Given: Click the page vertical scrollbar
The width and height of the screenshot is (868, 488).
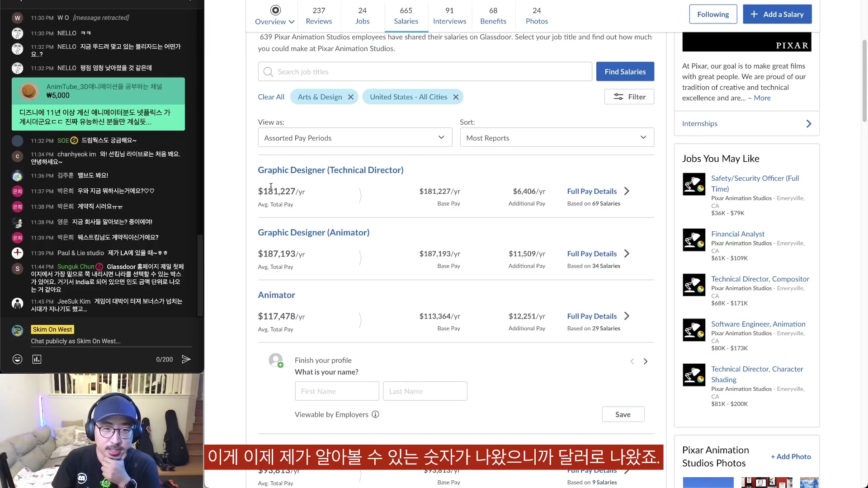Looking at the screenshot, I should point(864,81).
